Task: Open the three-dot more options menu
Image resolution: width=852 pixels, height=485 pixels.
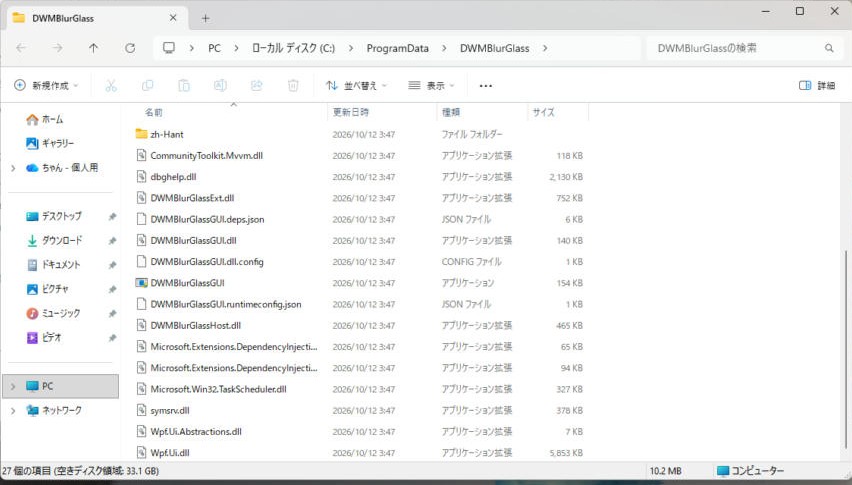Action: tap(486, 86)
